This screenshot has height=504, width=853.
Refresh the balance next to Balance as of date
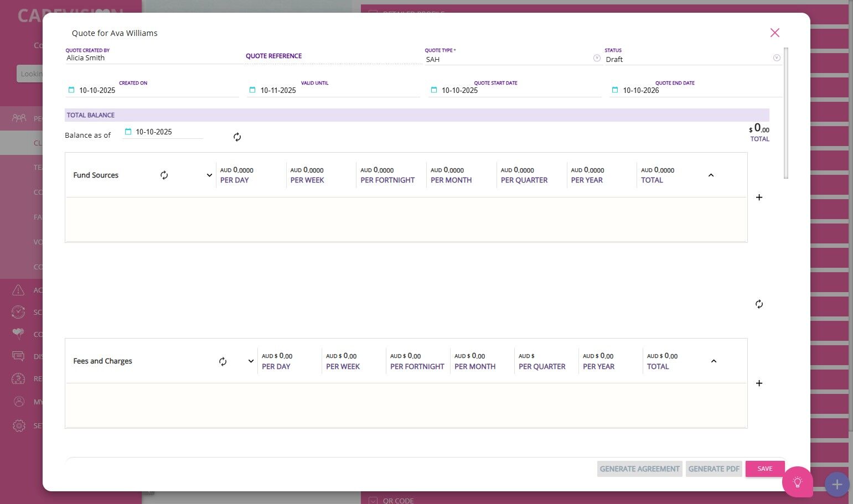tap(237, 137)
